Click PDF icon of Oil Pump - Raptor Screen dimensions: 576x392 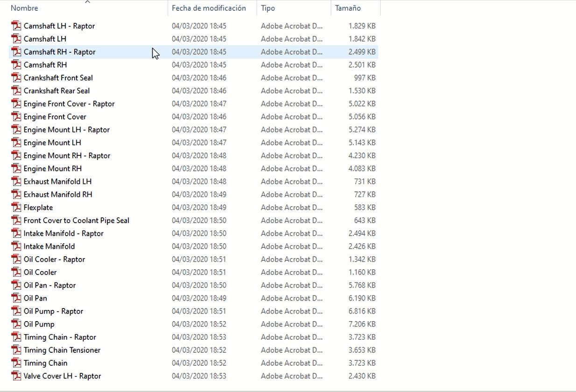point(16,311)
